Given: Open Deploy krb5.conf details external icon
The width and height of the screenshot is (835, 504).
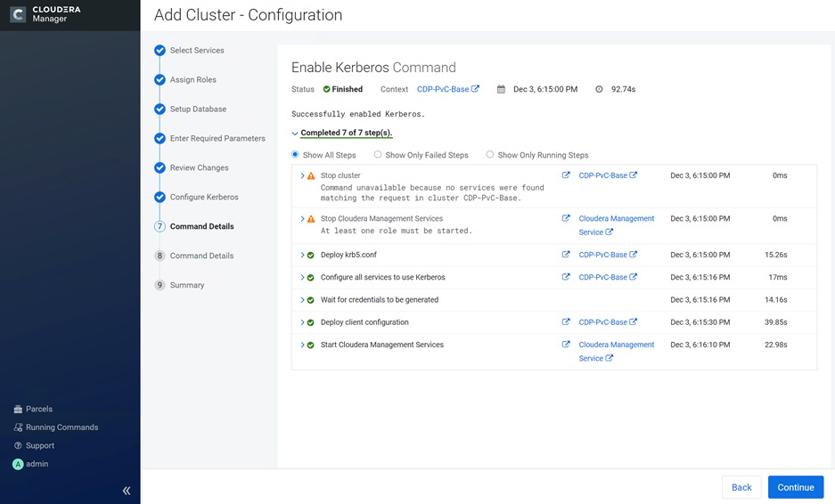Looking at the screenshot, I should coord(566,255).
